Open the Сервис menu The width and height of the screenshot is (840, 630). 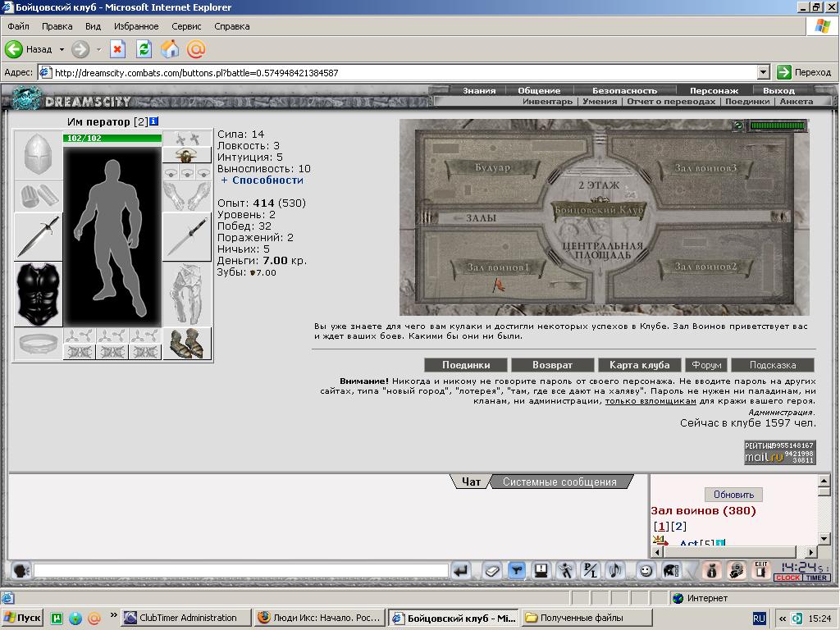click(186, 26)
